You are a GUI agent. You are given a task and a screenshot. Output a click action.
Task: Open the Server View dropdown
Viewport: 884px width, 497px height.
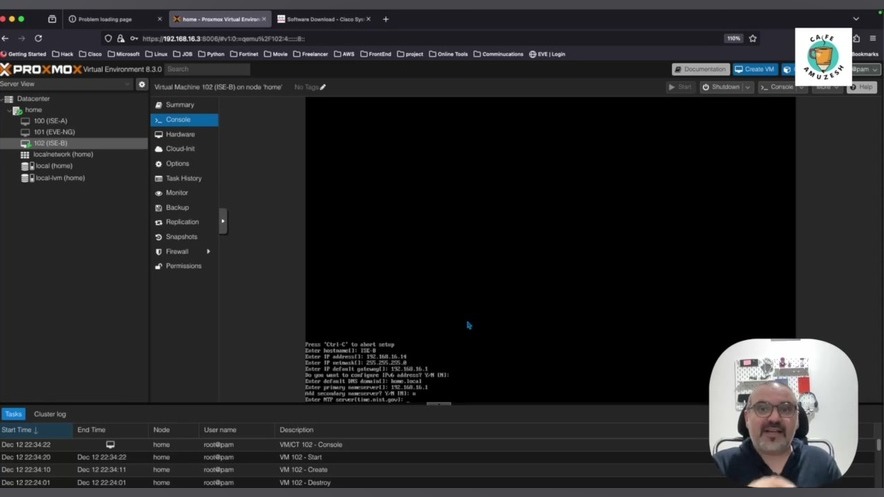point(66,84)
